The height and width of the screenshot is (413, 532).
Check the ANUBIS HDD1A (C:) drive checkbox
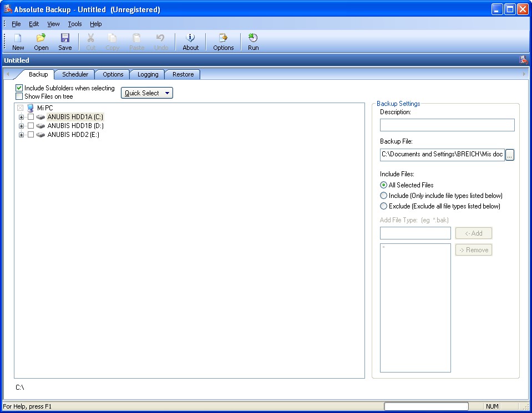point(31,117)
